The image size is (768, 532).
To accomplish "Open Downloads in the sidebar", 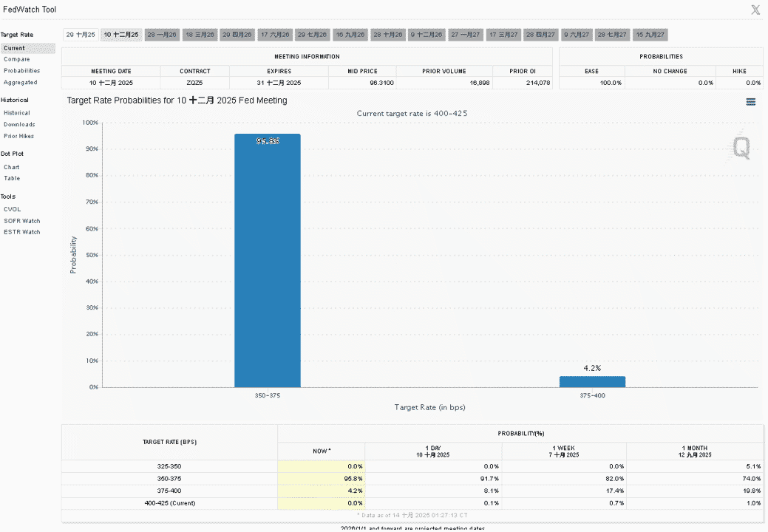I will point(20,125).
